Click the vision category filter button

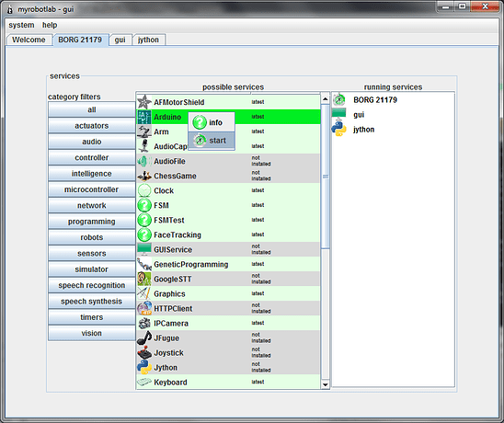point(92,333)
